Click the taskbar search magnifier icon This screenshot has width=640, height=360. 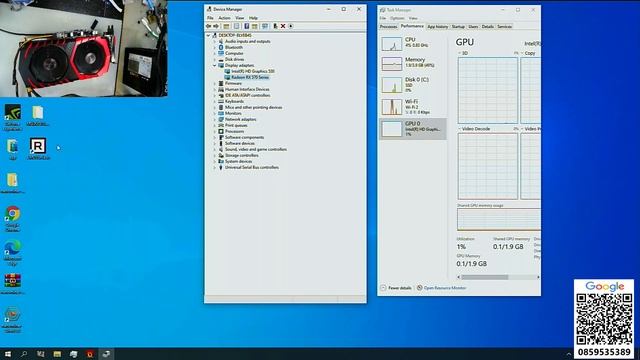pos(24,354)
